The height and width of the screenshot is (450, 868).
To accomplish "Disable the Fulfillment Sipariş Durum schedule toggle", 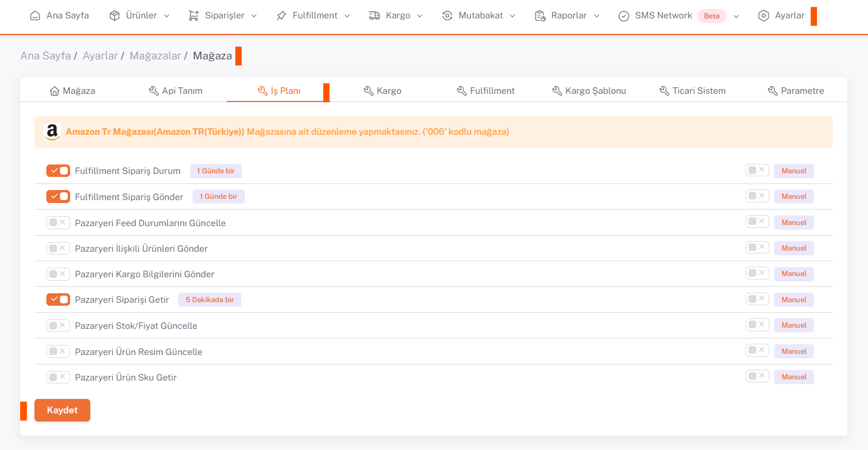I will click(58, 171).
